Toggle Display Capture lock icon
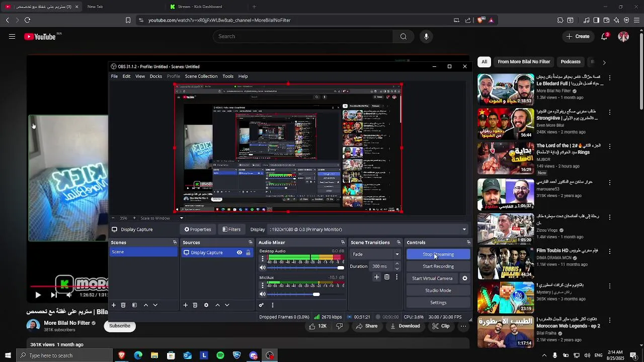 (x=248, y=252)
